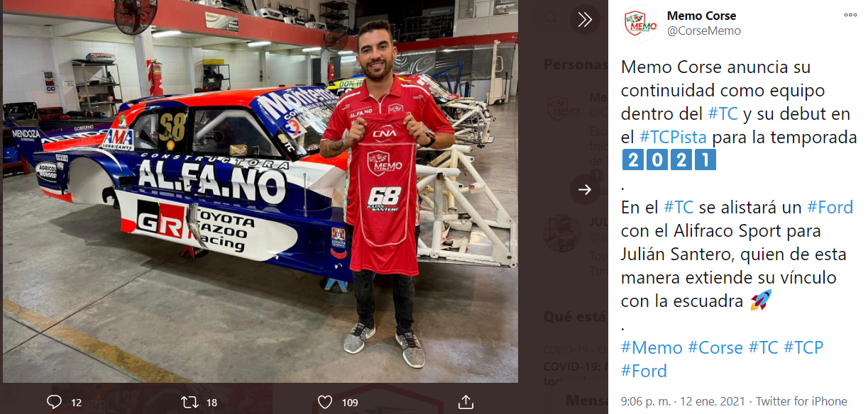
Task: Retweet the post with 18 retweets
Action: pyautogui.click(x=190, y=402)
